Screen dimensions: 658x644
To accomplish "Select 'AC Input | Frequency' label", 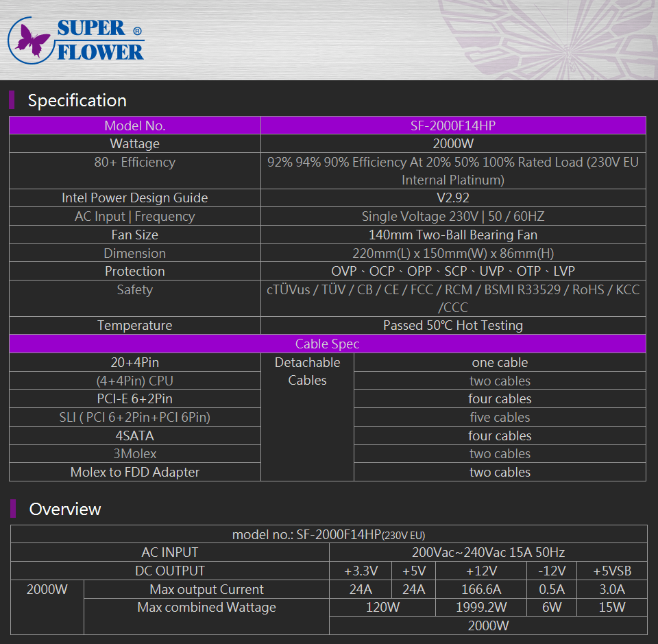I will pos(135,216).
